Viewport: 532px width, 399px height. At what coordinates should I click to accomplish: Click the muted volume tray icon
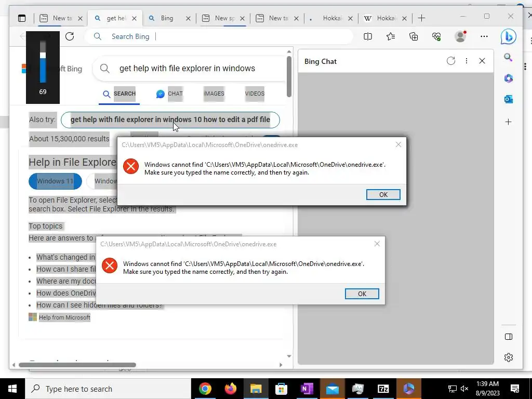pyautogui.click(x=464, y=389)
